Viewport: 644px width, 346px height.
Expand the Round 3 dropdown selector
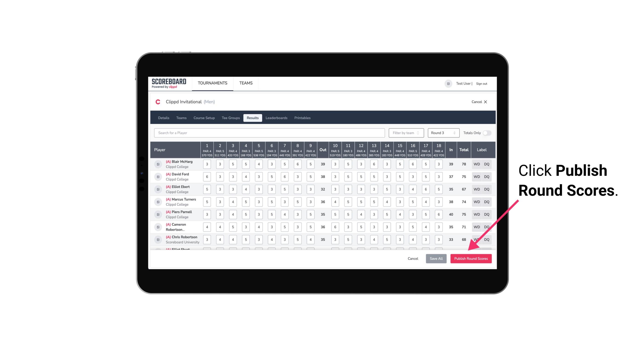442,133
